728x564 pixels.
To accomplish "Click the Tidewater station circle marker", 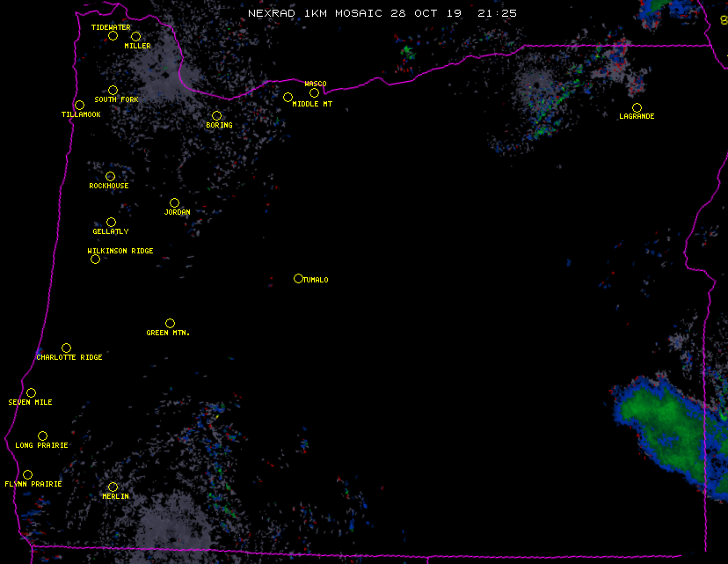I will 113,36.
